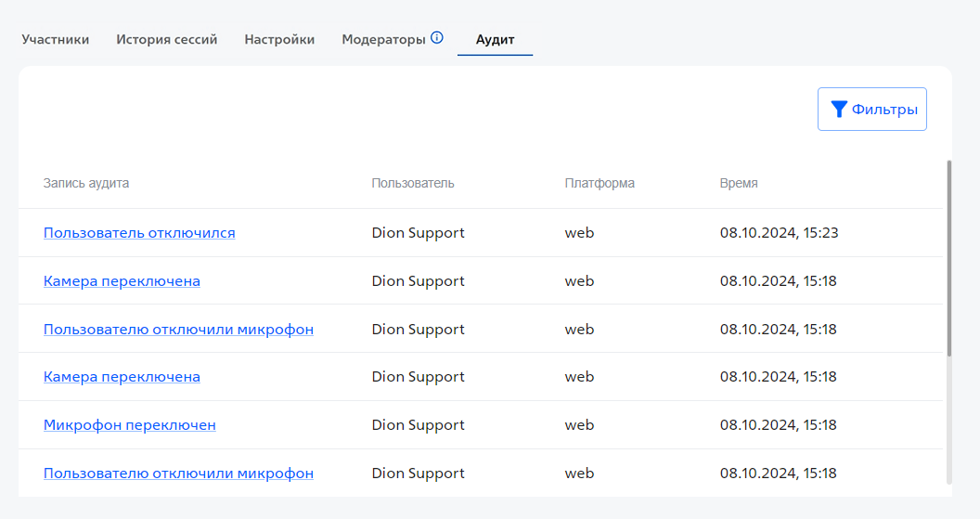
Task: Click the 08.10.2024, 15:23 timestamp cell
Action: (x=779, y=233)
